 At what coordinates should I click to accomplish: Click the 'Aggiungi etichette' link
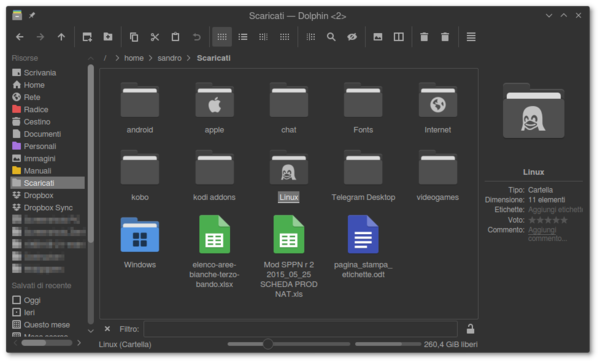tap(555, 210)
